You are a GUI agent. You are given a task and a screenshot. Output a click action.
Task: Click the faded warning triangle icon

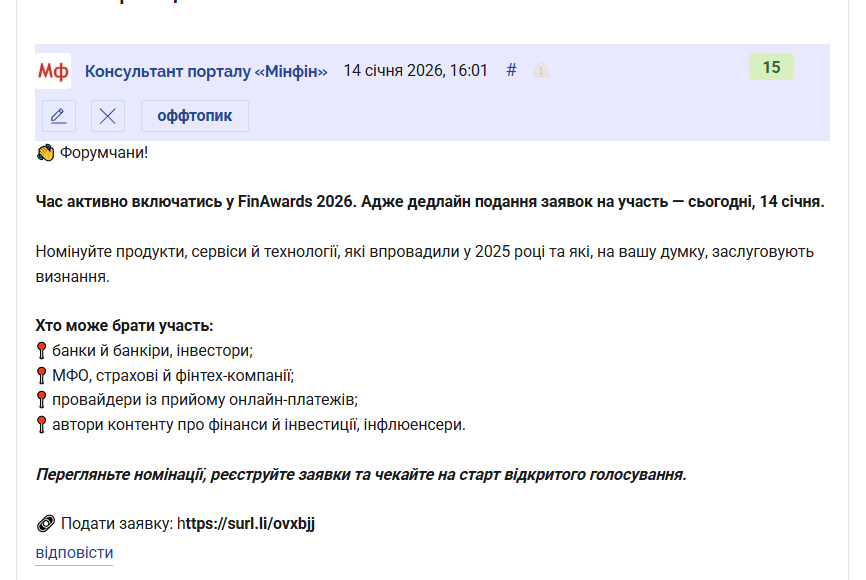(541, 71)
